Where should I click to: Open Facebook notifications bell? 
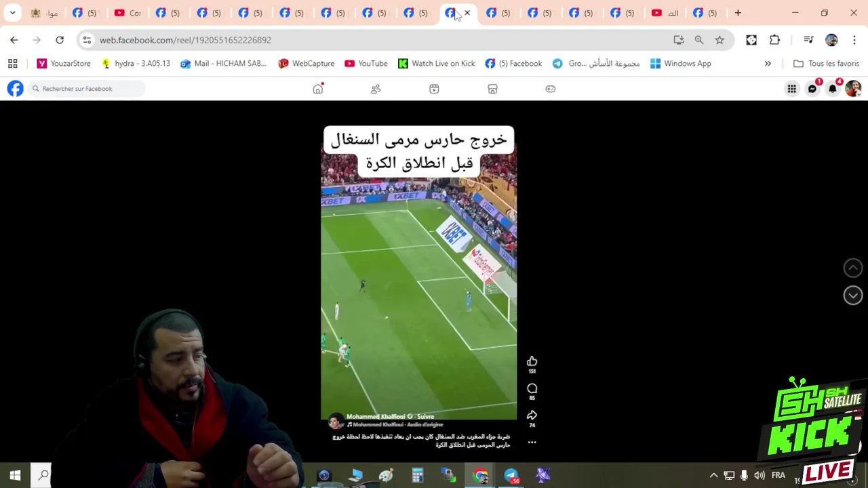pos(833,89)
